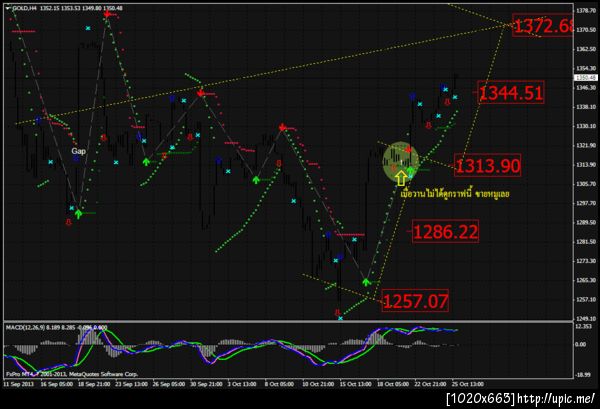
Task: Click the red sell arrow inside the yellow circle
Action: point(409,150)
